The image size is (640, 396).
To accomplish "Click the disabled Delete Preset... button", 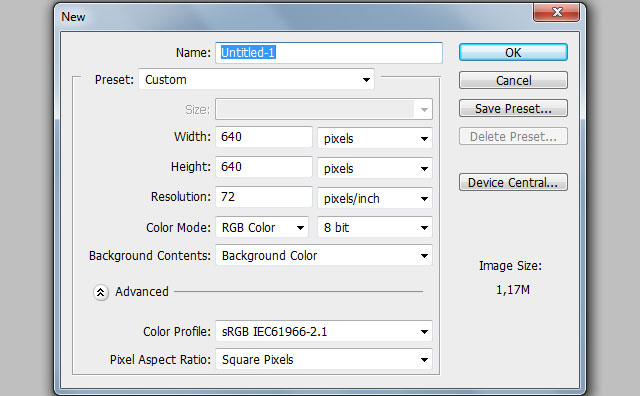I will 513,136.
